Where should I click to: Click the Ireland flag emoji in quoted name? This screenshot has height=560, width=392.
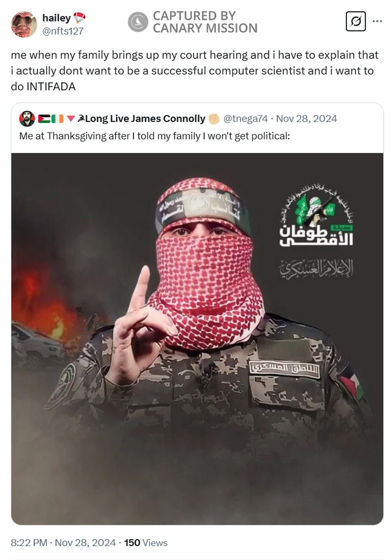(57, 119)
